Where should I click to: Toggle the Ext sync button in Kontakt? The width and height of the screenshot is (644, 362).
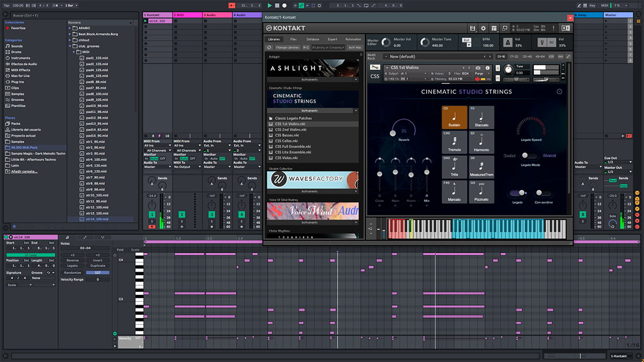click(467, 40)
